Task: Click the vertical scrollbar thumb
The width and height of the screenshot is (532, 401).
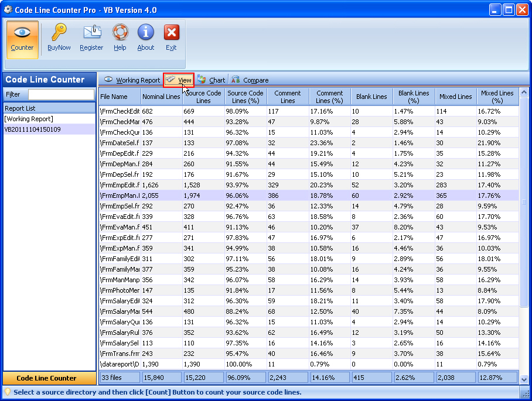Action: coord(524,202)
